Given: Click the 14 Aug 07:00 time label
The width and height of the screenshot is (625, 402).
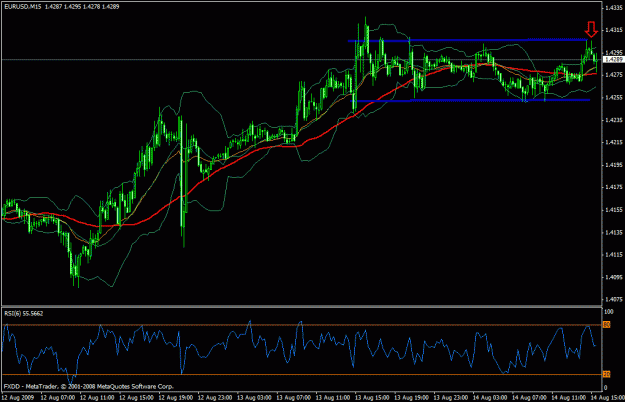Looking at the screenshot, I should click(x=529, y=398).
